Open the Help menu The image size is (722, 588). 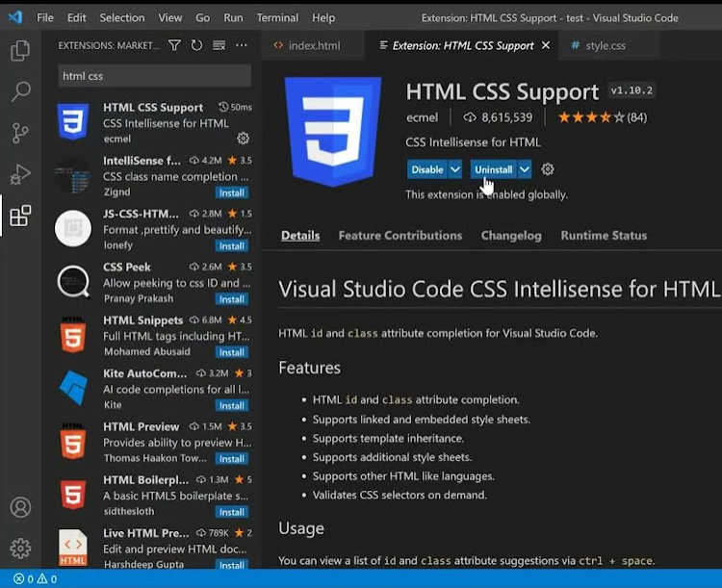click(x=323, y=18)
